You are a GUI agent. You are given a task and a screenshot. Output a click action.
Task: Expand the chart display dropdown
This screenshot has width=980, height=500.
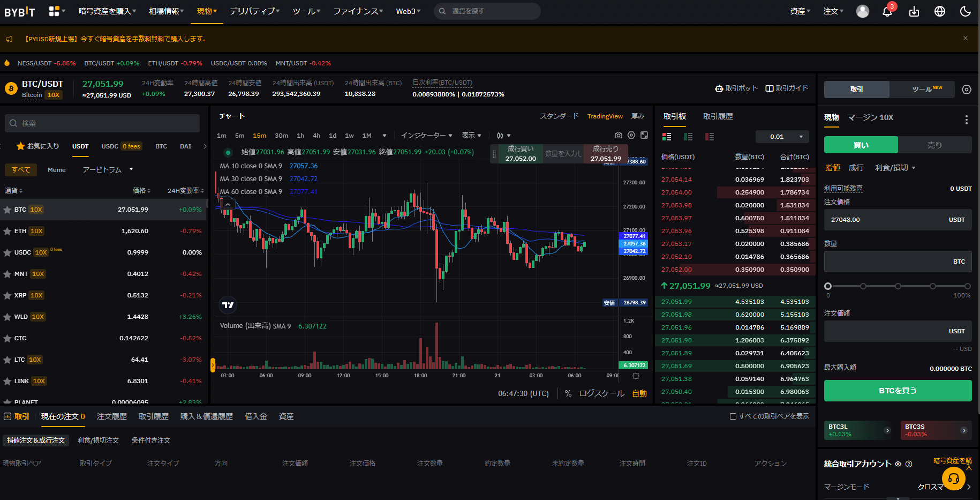point(471,136)
